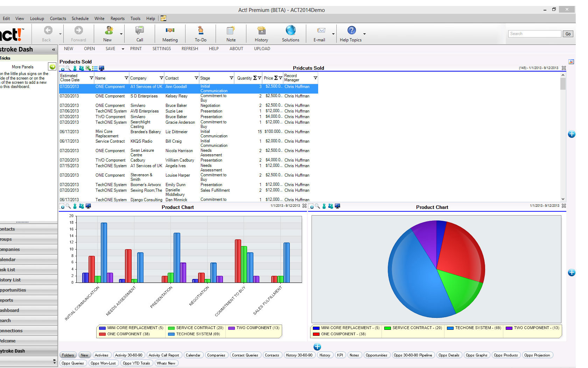Click the green More Panels arrow

pos(52,67)
